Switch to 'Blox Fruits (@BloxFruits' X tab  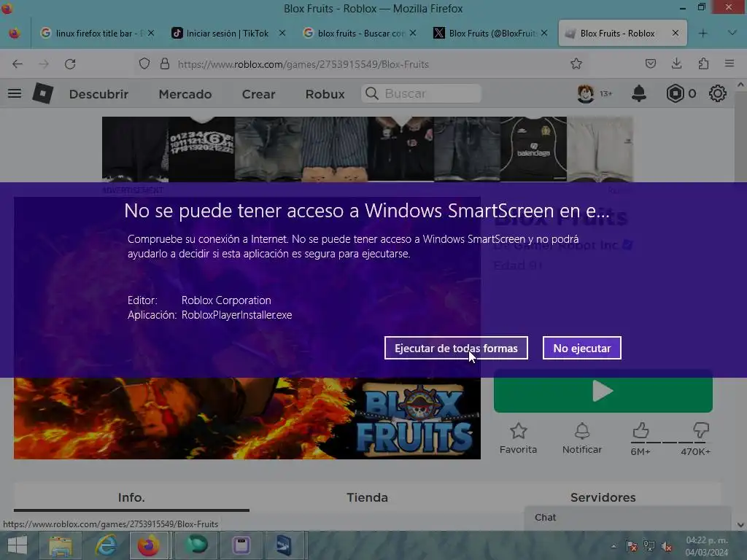491,34
